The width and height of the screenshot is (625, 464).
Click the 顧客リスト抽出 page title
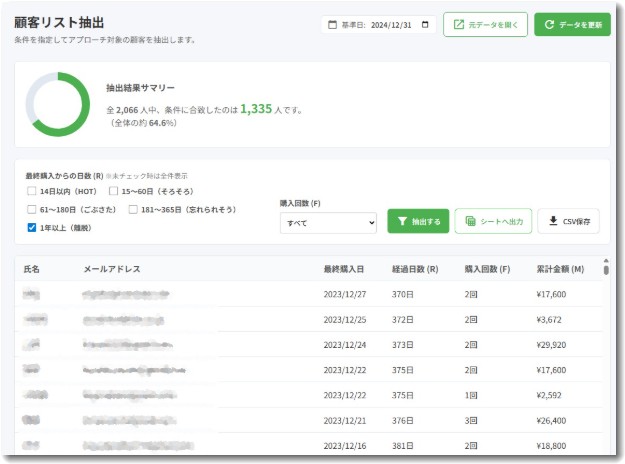coord(59,22)
